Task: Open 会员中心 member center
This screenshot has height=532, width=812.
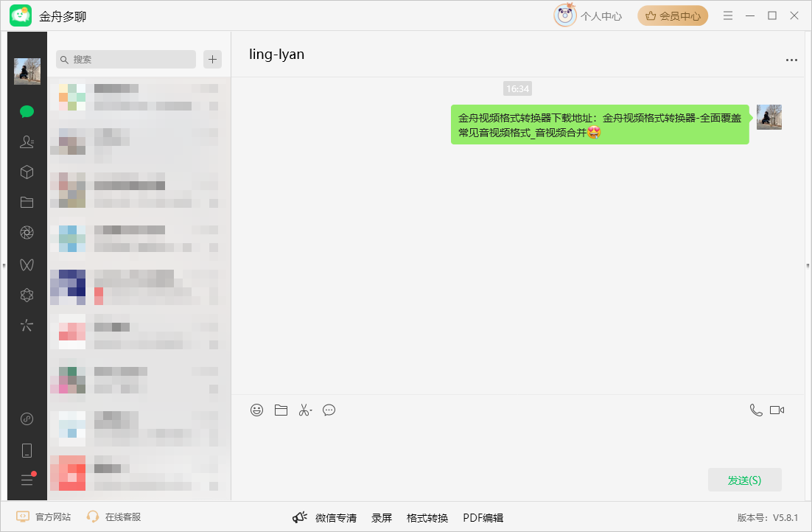Action: pyautogui.click(x=673, y=15)
